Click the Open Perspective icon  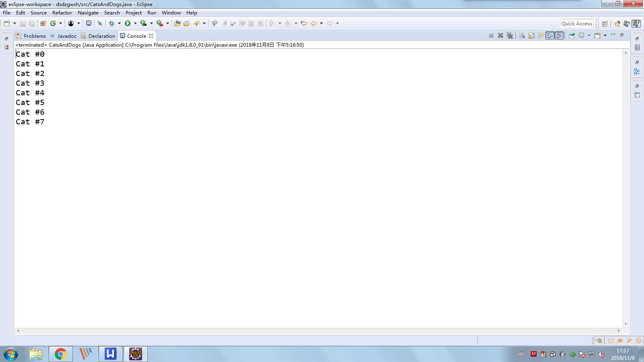pos(605,24)
